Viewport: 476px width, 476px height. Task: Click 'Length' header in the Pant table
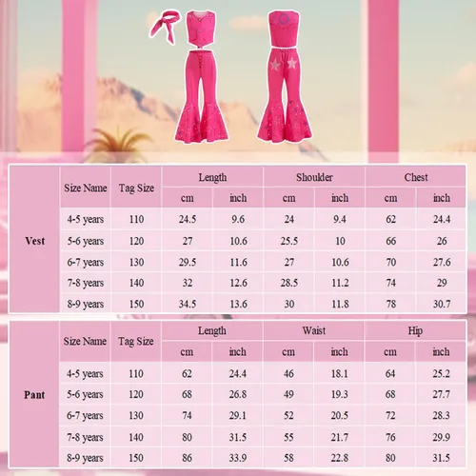pyautogui.click(x=212, y=330)
